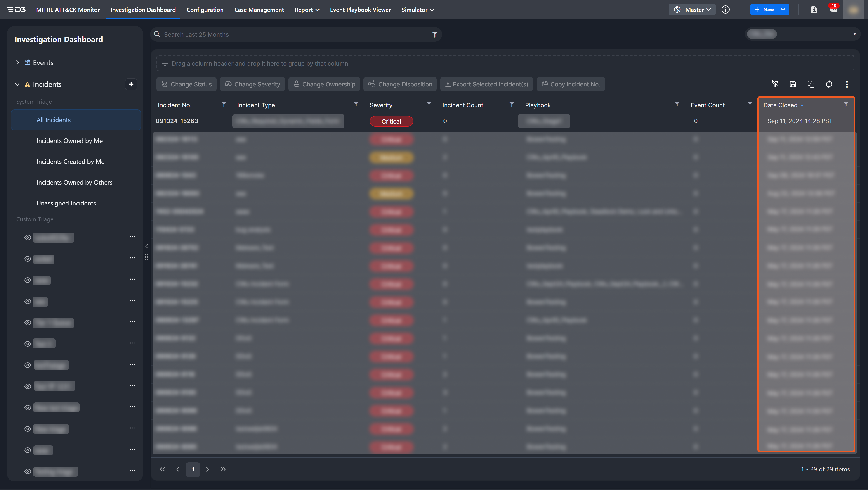Click the filter icon on Severity column
The width and height of the screenshot is (868, 490).
[429, 105]
